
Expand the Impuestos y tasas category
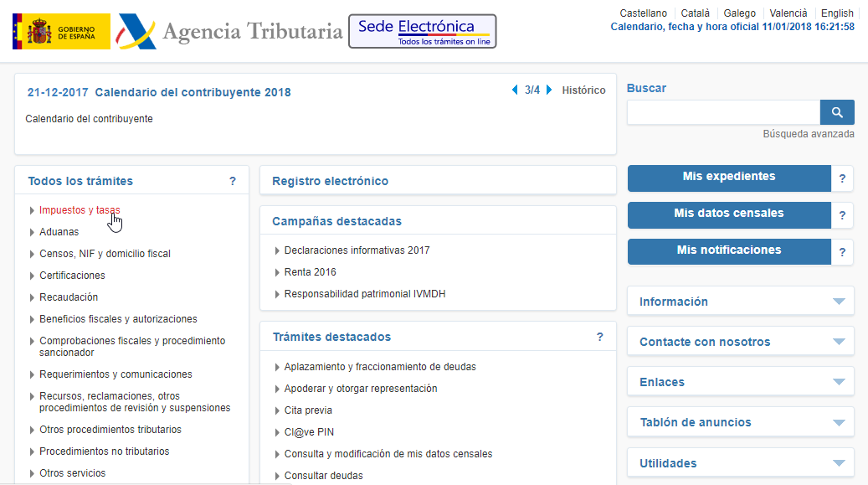pos(80,210)
